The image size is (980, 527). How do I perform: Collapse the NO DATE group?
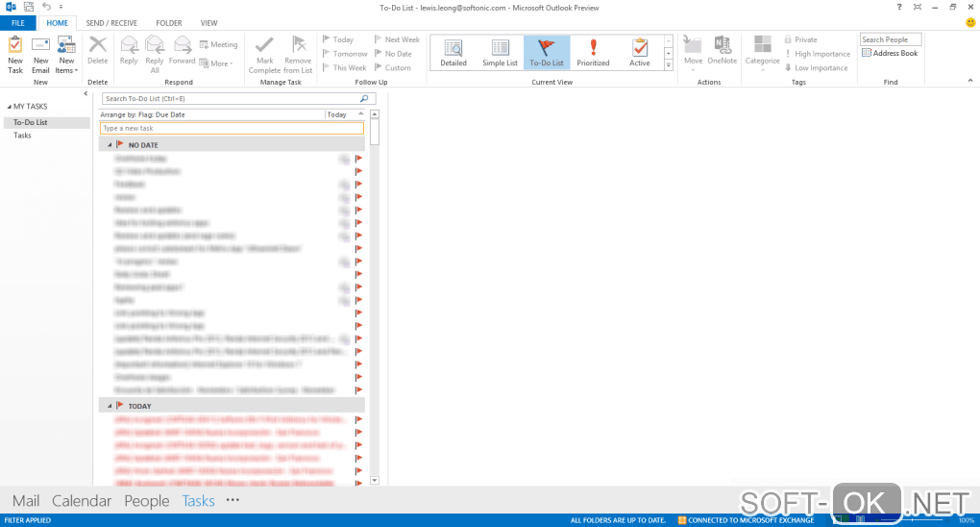110,145
